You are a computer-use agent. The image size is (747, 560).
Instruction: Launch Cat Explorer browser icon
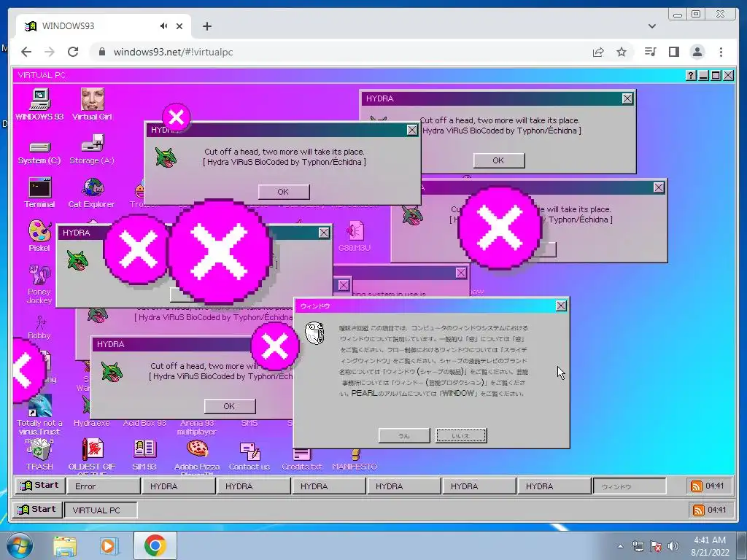click(x=92, y=192)
